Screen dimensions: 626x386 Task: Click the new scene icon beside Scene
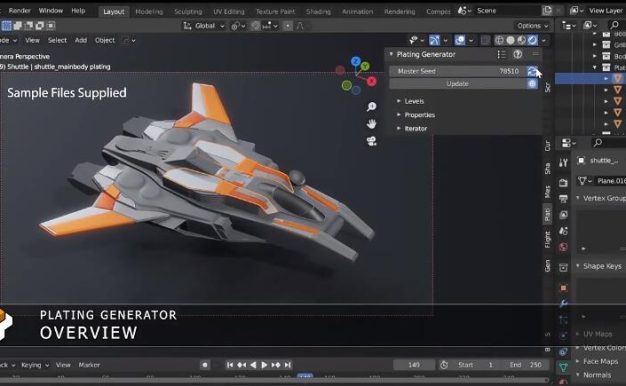(x=547, y=11)
